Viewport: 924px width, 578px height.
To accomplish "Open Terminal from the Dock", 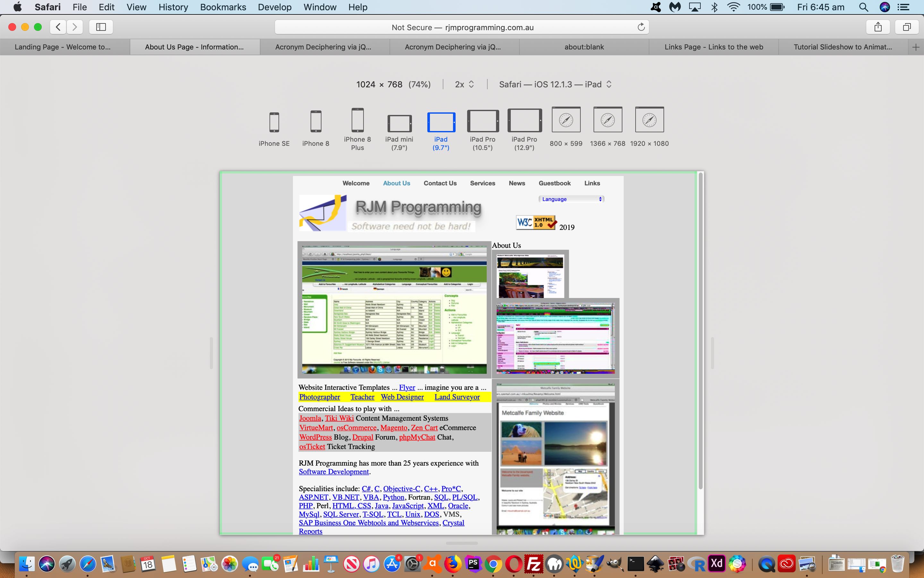I will point(635,564).
